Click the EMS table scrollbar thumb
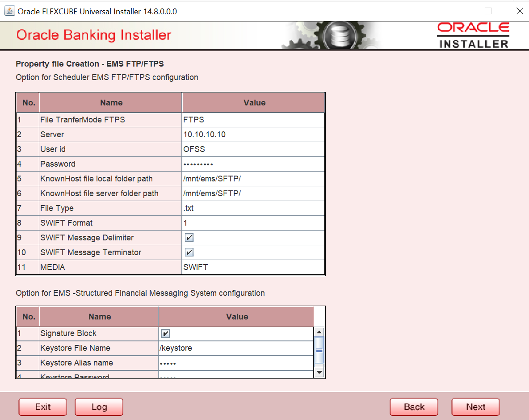This screenshot has height=420, width=529. 319,350
